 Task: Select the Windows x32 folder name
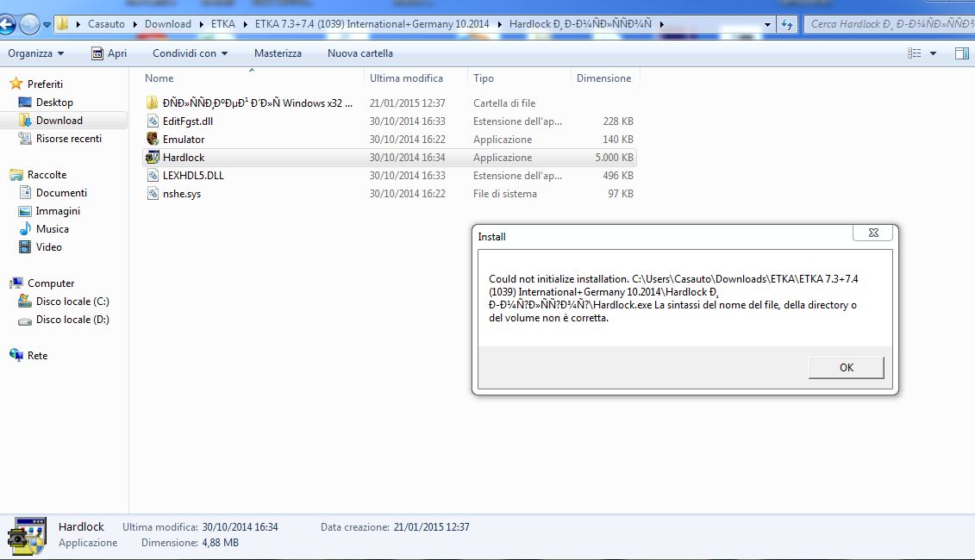(x=258, y=103)
